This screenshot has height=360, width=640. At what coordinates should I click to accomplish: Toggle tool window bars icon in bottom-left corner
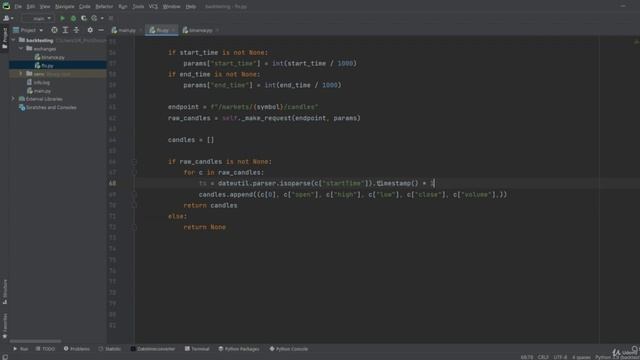click(5, 357)
